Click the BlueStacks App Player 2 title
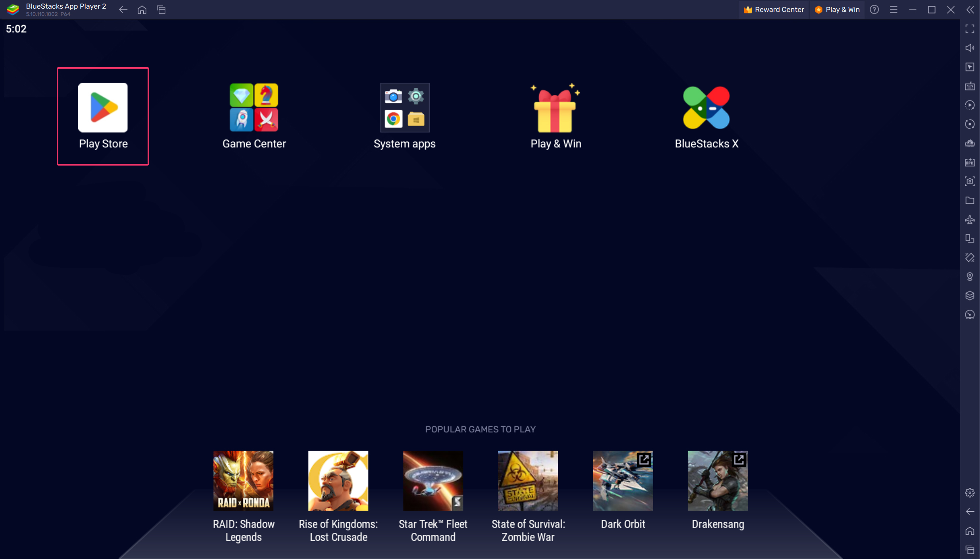Viewport: 980px width, 559px height. tap(66, 6)
